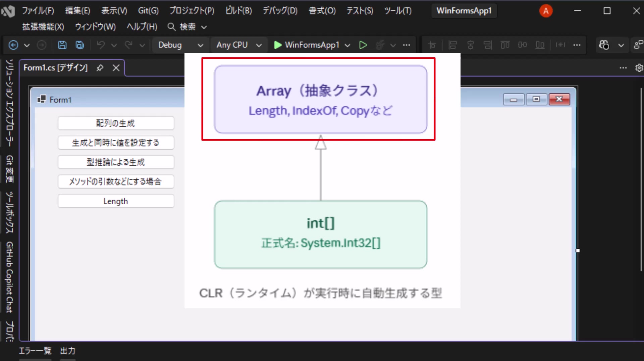The width and height of the screenshot is (644, 361).
Task: Click the form's right-edge resize handle
Action: click(578, 251)
